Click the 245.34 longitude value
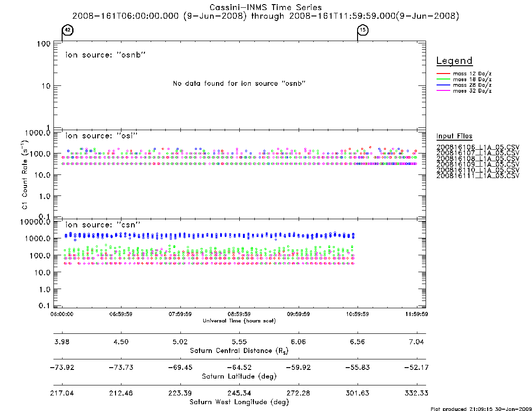 coord(239,393)
